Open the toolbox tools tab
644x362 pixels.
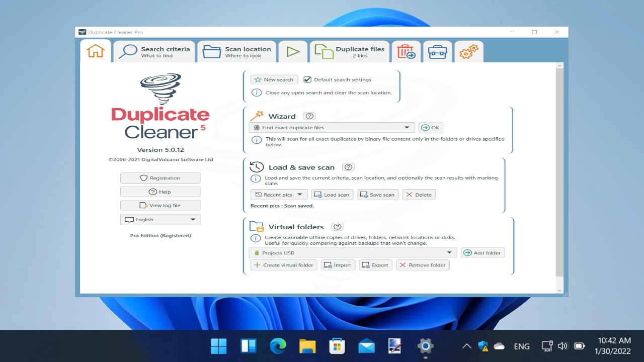click(437, 51)
